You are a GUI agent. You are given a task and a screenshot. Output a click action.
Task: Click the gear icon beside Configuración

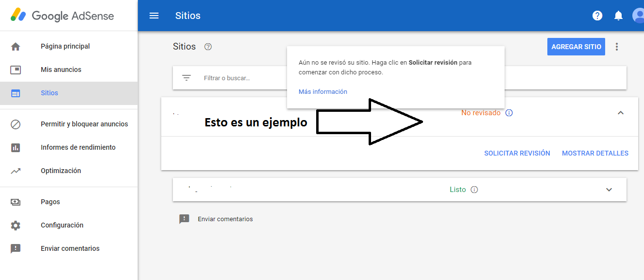pyautogui.click(x=16, y=226)
